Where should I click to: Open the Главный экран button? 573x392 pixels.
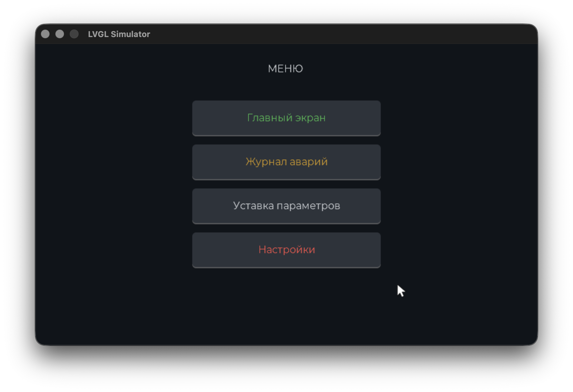pyautogui.click(x=286, y=118)
